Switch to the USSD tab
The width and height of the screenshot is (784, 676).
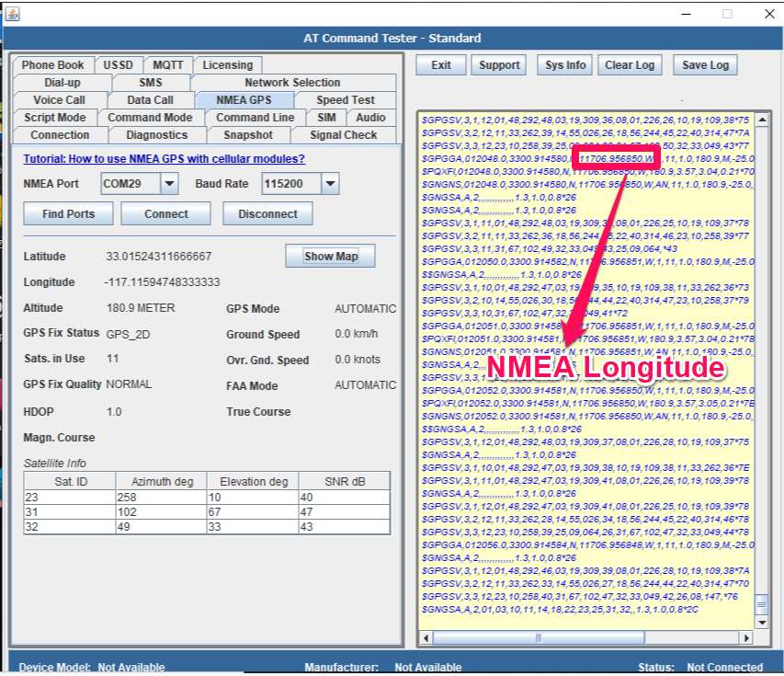pyautogui.click(x=119, y=65)
